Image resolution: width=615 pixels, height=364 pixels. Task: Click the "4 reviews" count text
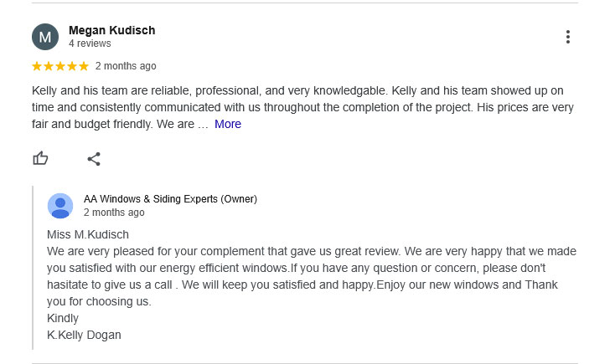pyautogui.click(x=90, y=44)
